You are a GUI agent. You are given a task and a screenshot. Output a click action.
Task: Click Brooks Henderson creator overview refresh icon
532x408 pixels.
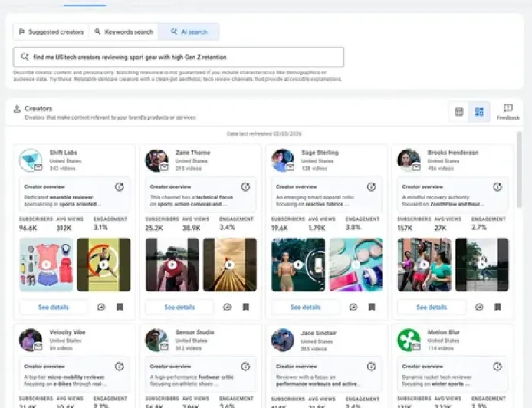click(x=498, y=186)
